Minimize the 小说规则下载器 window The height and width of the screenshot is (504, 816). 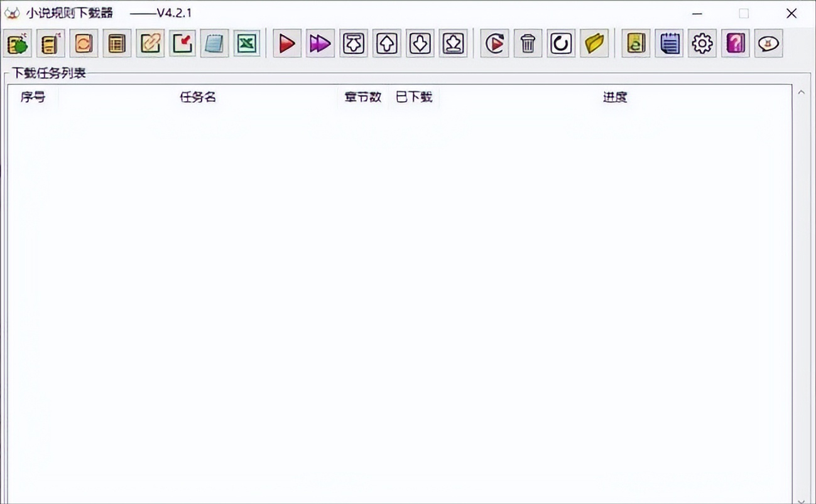(x=697, y=13)
